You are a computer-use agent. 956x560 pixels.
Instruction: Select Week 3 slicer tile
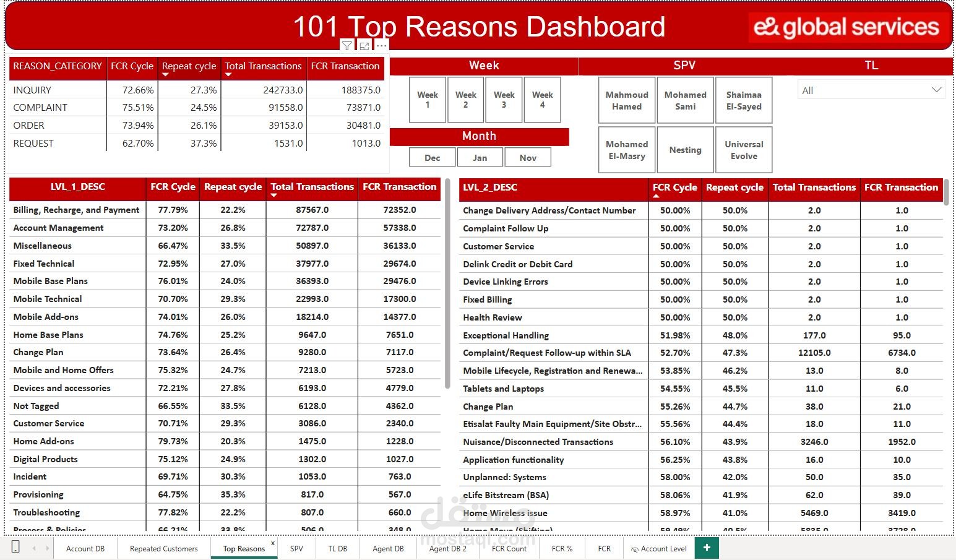[x=504, y=100]
